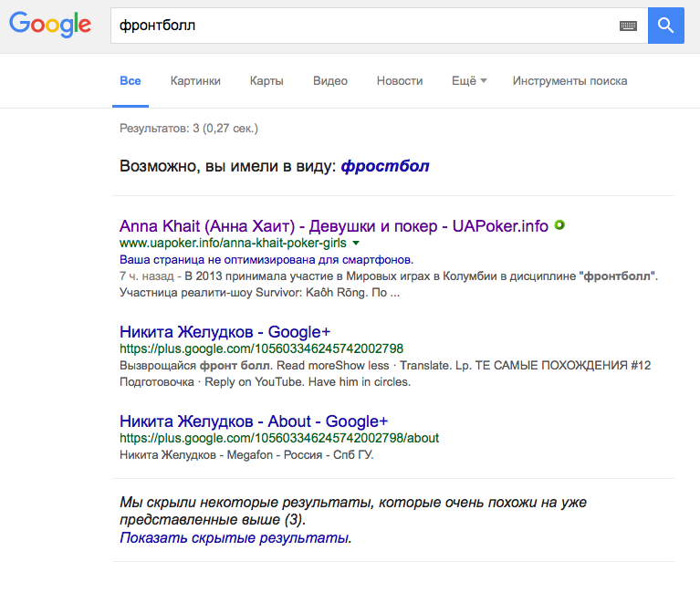Viewport: 700px width, 603px height.
Task: Click the suggested spelling фростбол
Action: [385, 166]
